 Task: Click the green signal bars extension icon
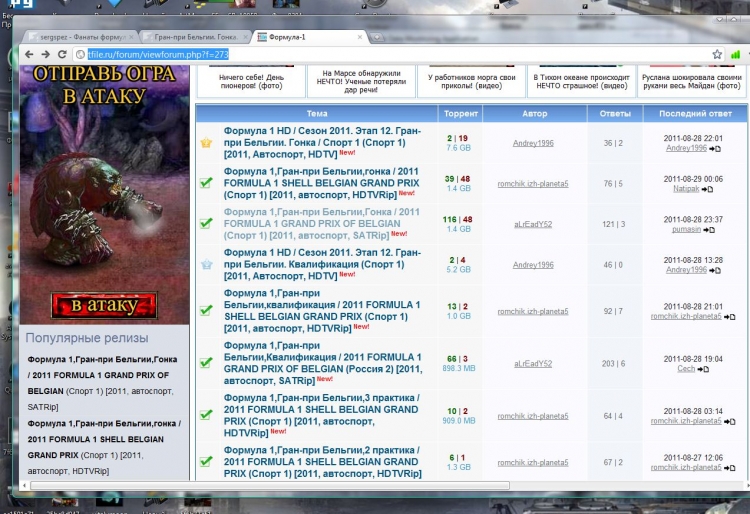tap(735, 55)
